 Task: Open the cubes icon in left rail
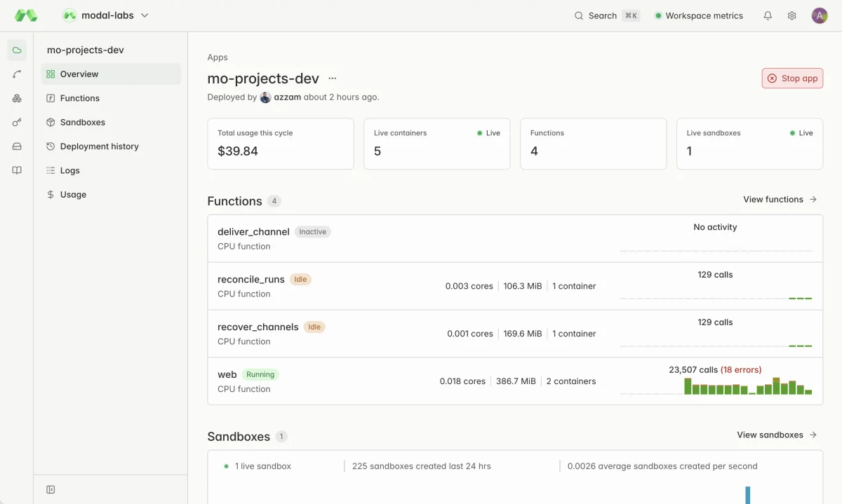pos(17,98)
